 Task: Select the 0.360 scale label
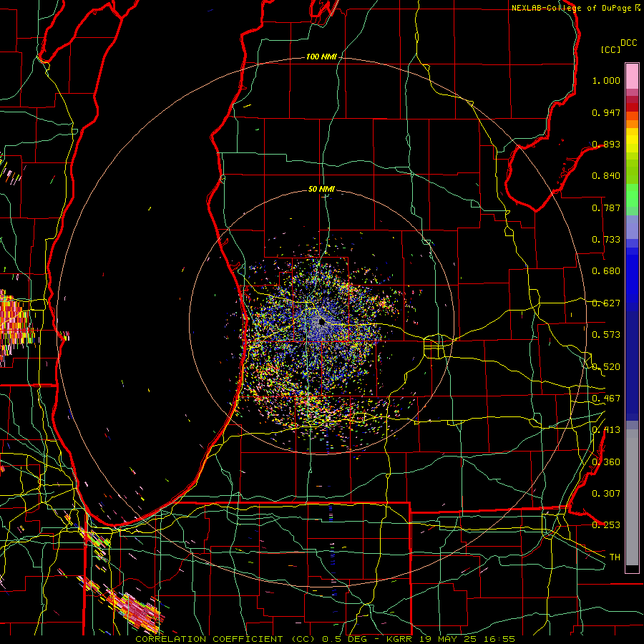(606, 462)
